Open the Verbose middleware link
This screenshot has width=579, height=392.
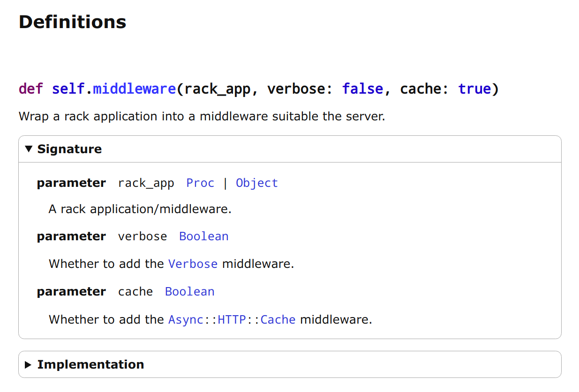tap(193, 264)
